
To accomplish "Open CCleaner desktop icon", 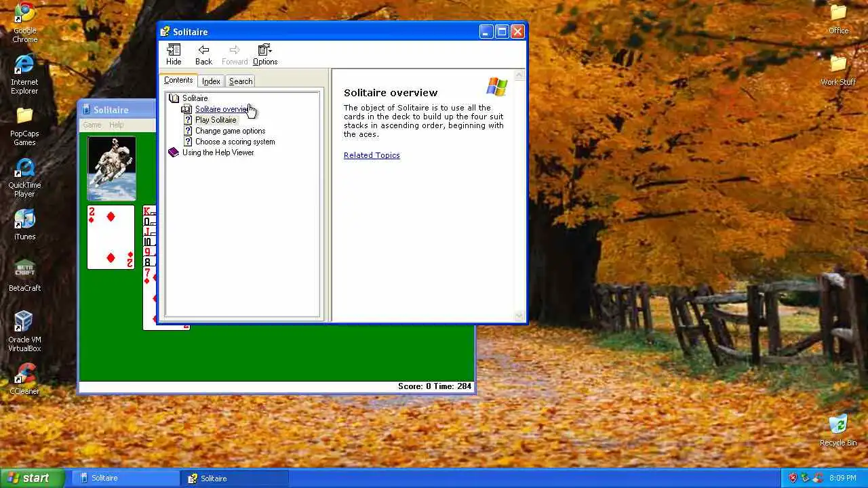I will (24, 379).
